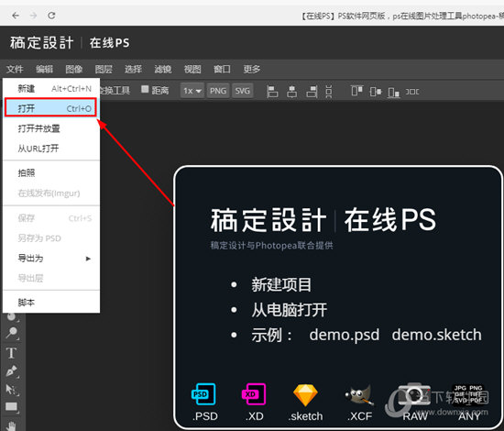The image size is (504, 431).
Task: Open the 窗口 menu
Action: click(x=222, y=69)
